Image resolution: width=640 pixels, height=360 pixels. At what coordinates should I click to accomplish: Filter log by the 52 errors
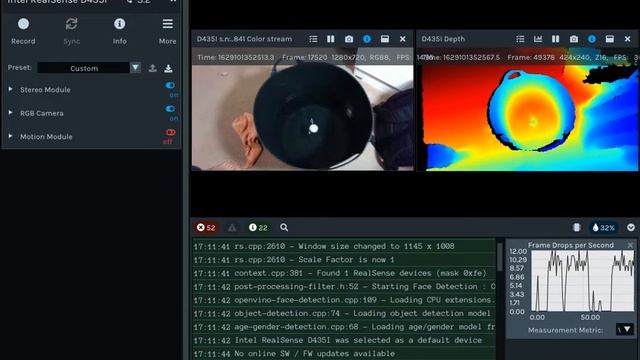[x=206, y=227]
